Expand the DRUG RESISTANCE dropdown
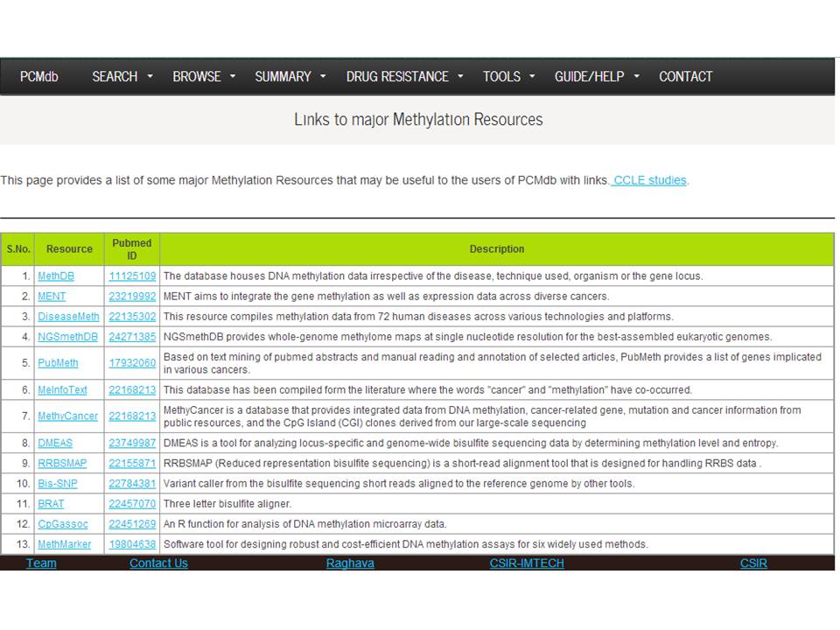 coord(404,77)
